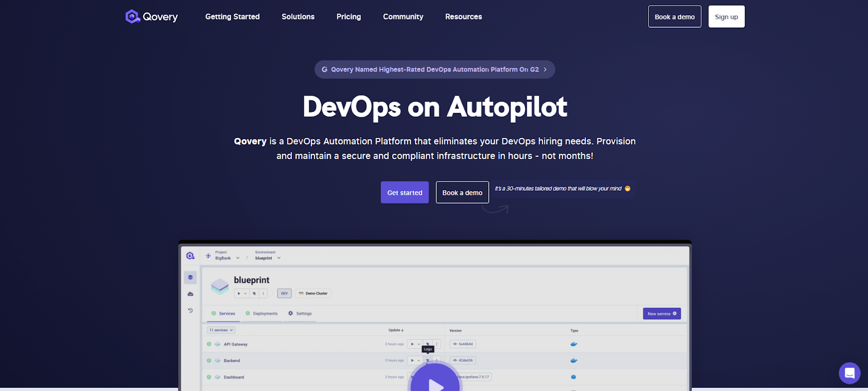Click the Backend service row name
The image size is (868, 391).
pos(232,361)
